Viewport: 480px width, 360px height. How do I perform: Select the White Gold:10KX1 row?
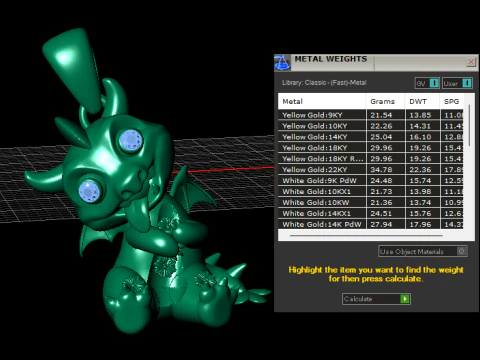pyautogui.click(x=371, y=192)
